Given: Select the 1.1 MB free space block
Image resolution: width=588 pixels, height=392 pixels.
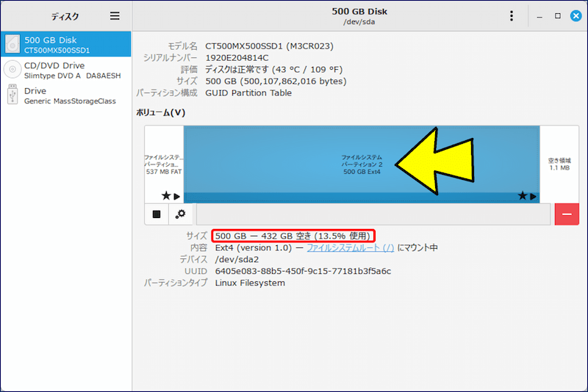Looking at the screenshot, I should click(x=559, y=163).
